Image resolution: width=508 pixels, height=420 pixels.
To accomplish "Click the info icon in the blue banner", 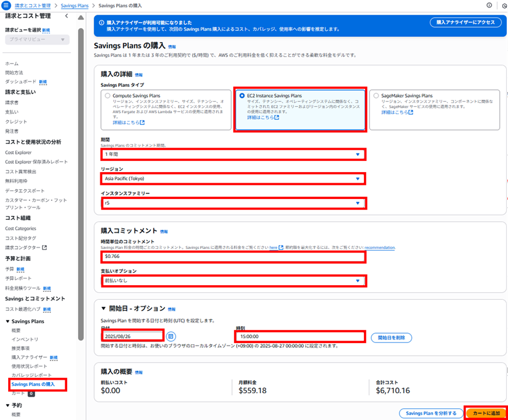I will [101, 23].
